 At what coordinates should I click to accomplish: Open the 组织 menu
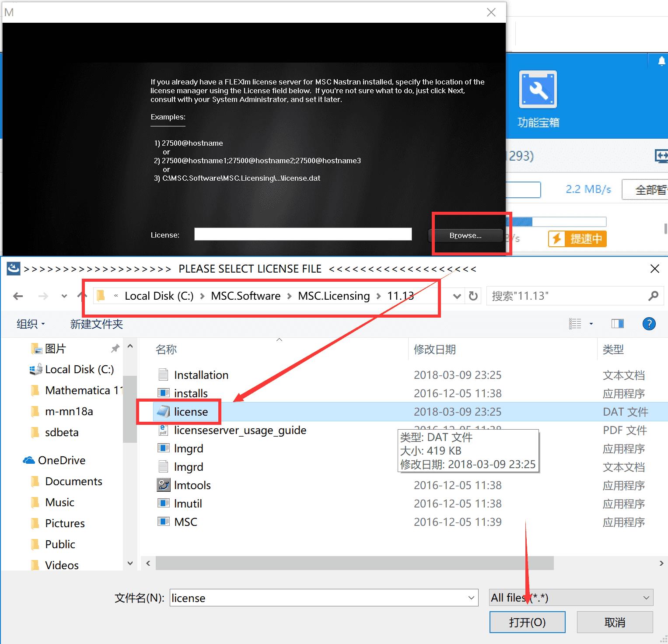pyautogui.click(x=31, y=324)
